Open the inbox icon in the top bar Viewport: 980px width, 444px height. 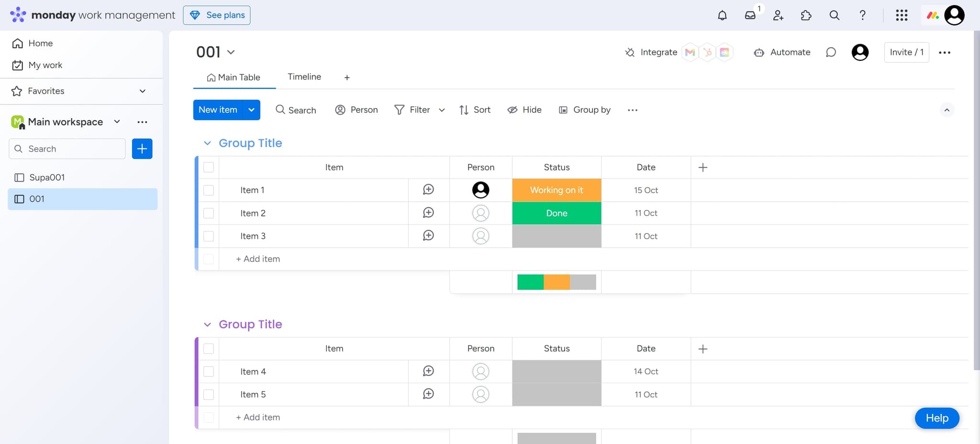[750, 15]
